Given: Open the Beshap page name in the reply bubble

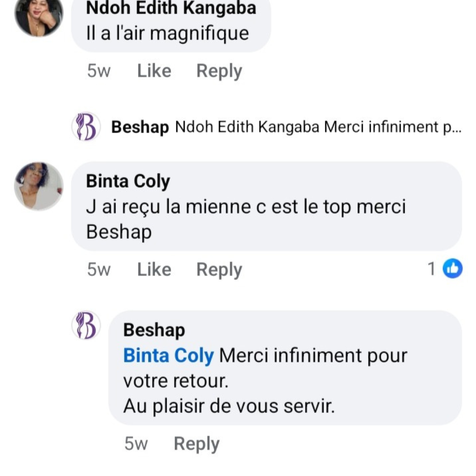Looking at the screenshot, I should [x=154, y=330].
